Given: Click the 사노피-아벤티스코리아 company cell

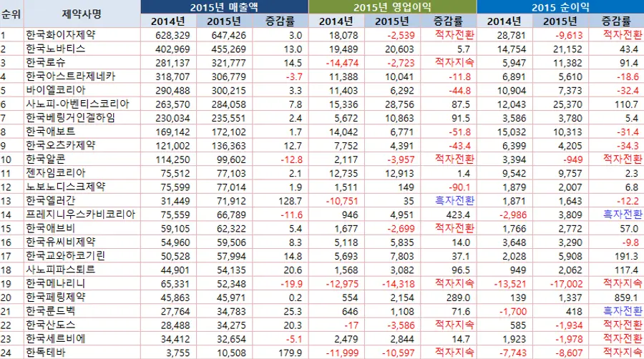Looking at the screenshot, I should point(75,104).
